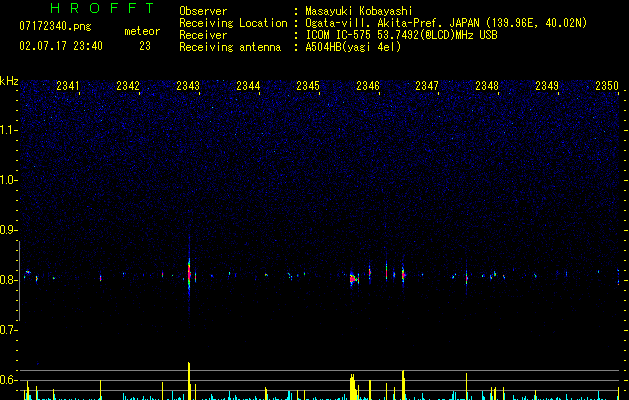Image resolution: width=629 pixels, height=400 pixels.
Task: Click the Receiving antenna label
Action: tap(230, 47)
